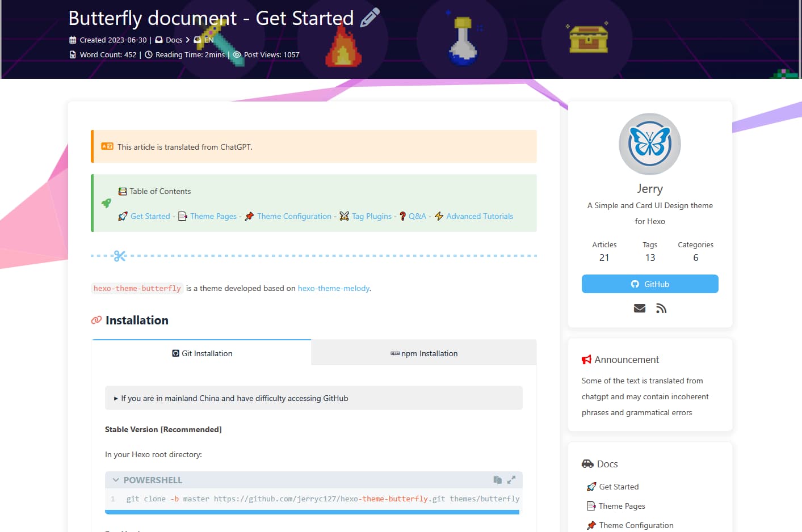Screen dimensions: 802x532
Task: Click the treasure chest icon in header
Action: [x=588, y=39]
